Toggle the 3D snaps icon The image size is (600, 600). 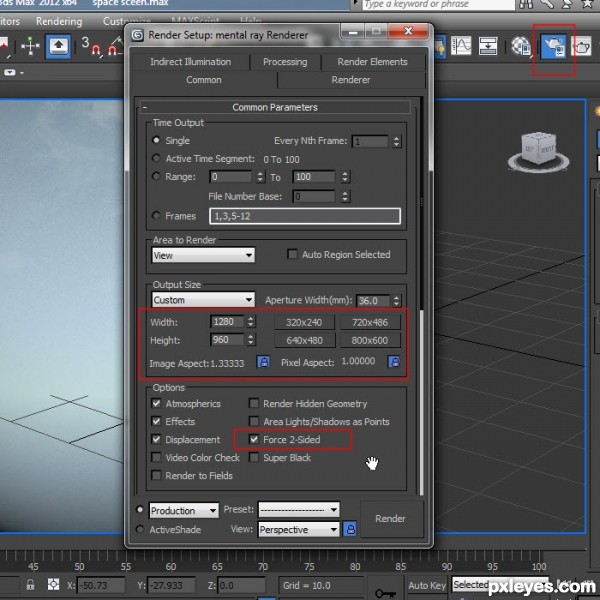(x=92, y=46)
